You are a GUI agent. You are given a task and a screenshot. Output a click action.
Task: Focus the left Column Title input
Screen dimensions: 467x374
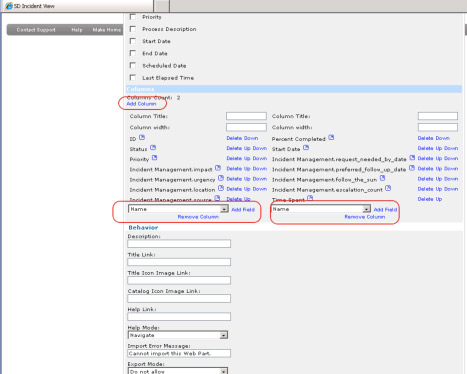tap(246, 116)
